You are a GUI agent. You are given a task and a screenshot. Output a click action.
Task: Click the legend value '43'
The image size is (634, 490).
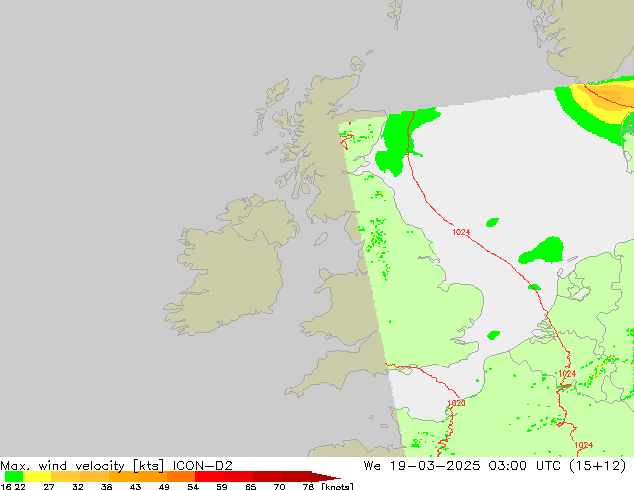tap(135, 486)
